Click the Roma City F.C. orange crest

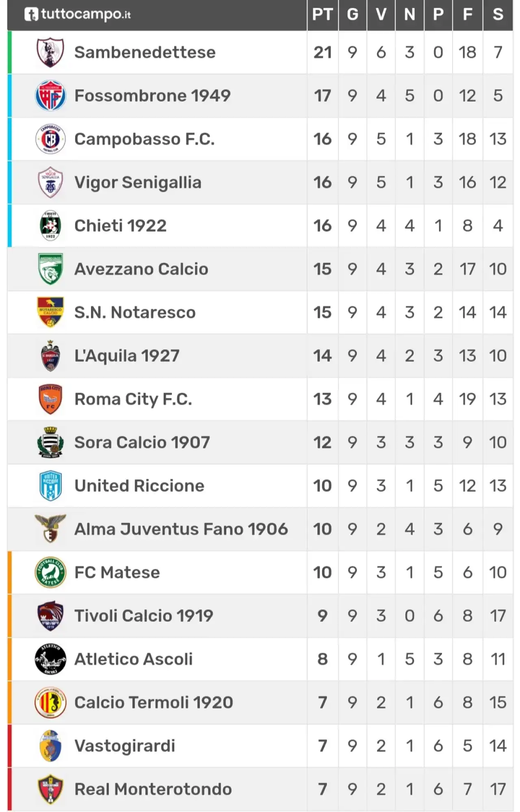click(x=50, y=399)
